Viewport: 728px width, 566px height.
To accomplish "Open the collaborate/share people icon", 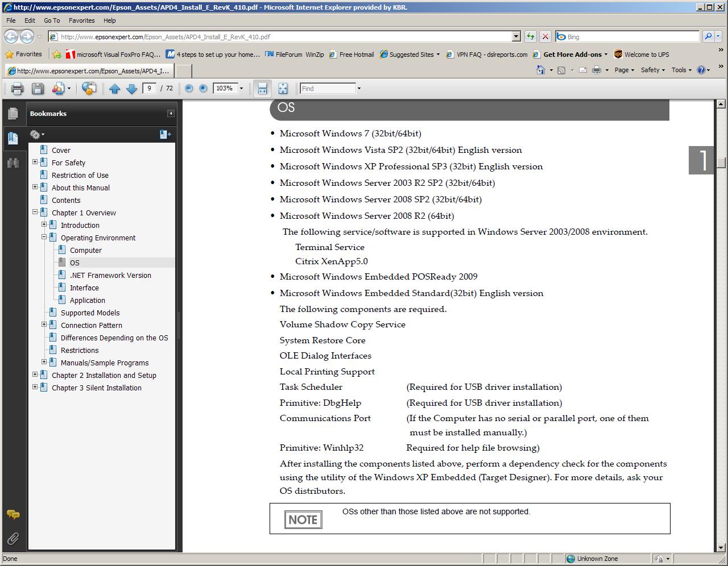I will (58, 89).
